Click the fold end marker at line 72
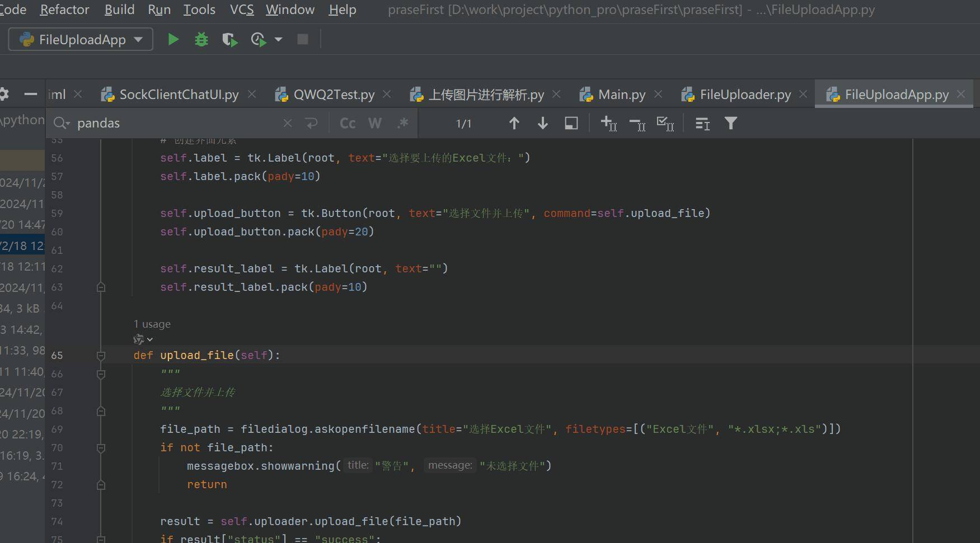Screen dimensions: 980x543 [x=101, y=485]
